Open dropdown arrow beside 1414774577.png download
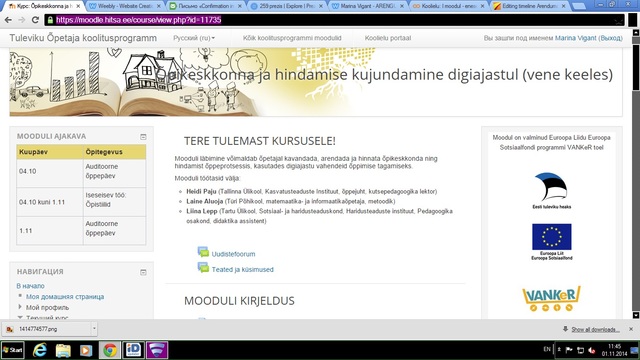 (94, 329)
